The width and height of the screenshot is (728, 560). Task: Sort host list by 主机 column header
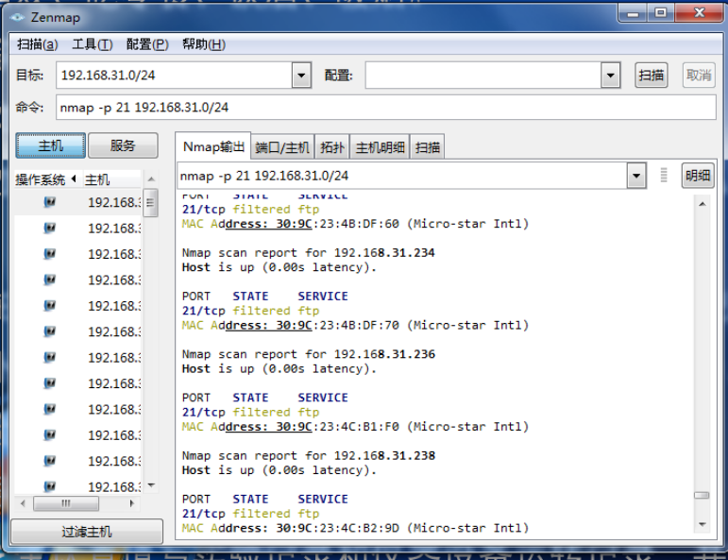(x=97, y=179)
